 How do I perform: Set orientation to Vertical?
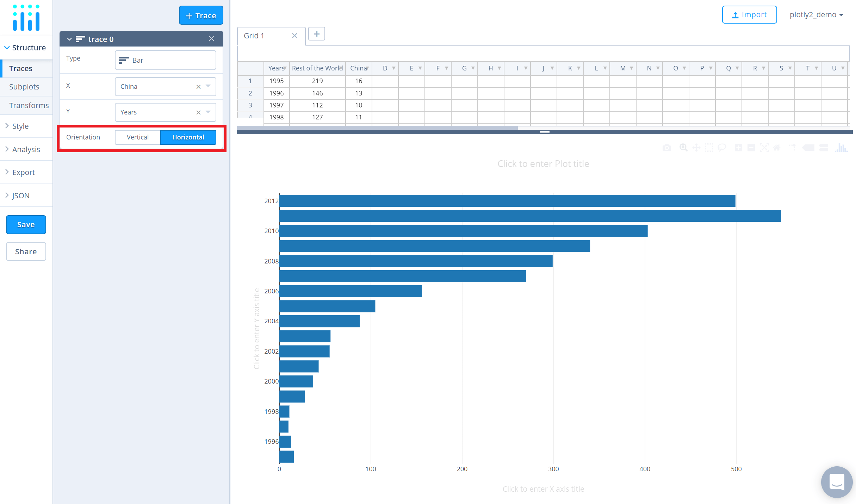(138, 137)
